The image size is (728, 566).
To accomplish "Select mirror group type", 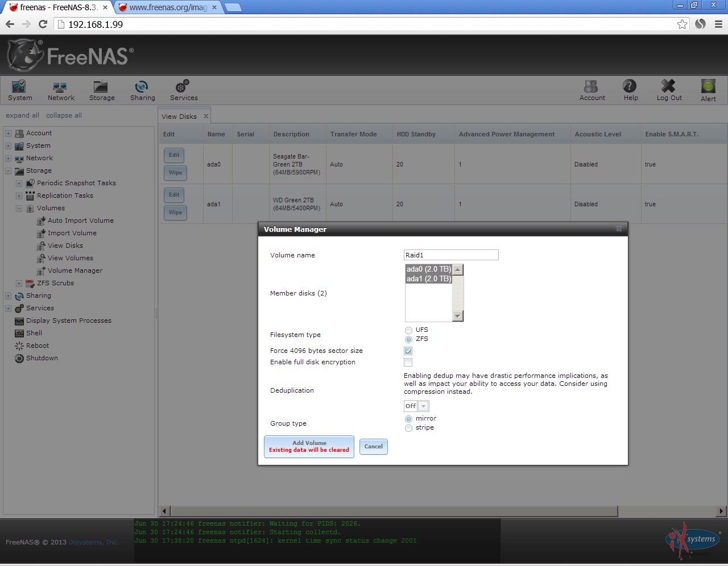I will coord(408,419).
